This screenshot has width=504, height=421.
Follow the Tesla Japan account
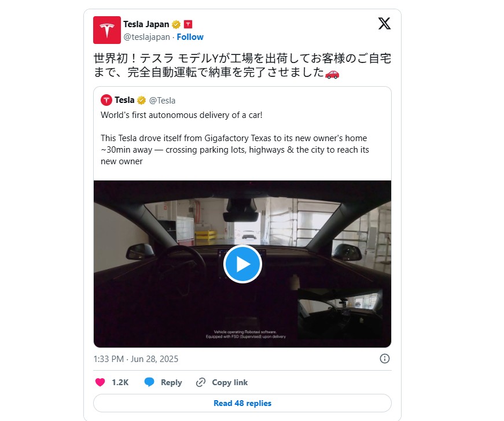(190, 37)
